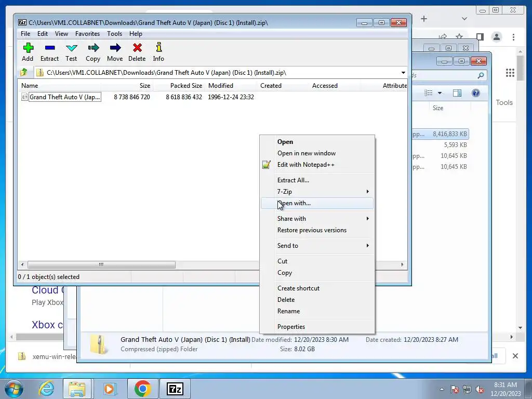Sort by the Accessed column header
532x399 pixels.
coord(335,86)
